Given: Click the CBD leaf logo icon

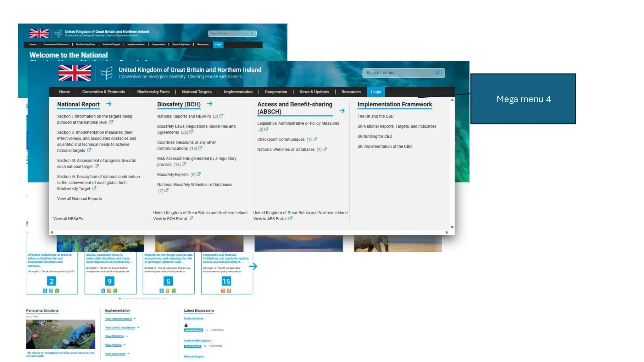Looking at the screenshot, I should (x=107, y=73).
